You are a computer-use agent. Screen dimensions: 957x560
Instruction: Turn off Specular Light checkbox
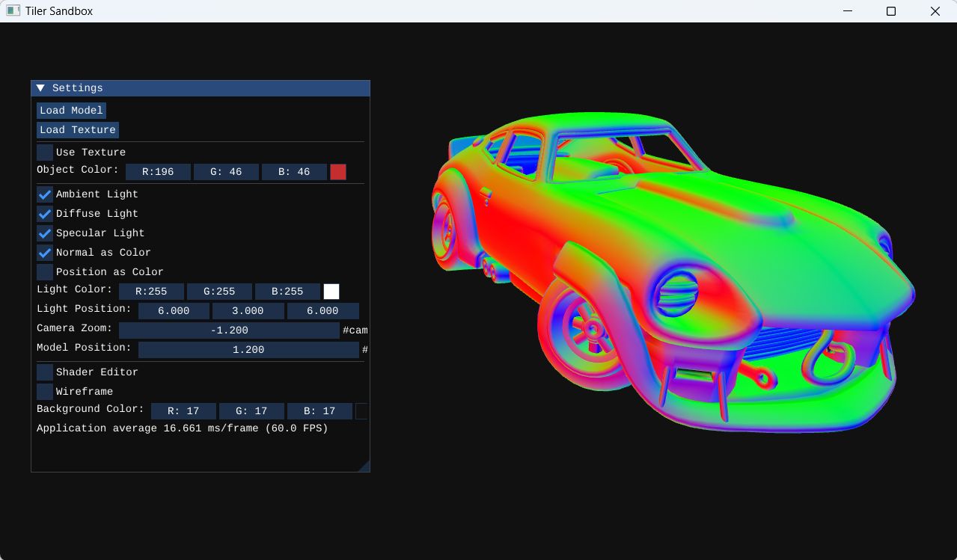[45, 233]
